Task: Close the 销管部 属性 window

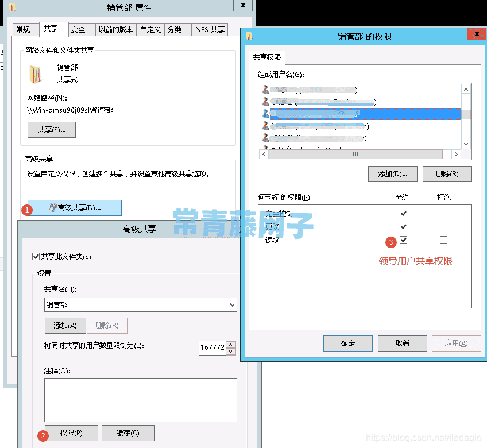Action: pyautogui.click(x=243, y=5)
